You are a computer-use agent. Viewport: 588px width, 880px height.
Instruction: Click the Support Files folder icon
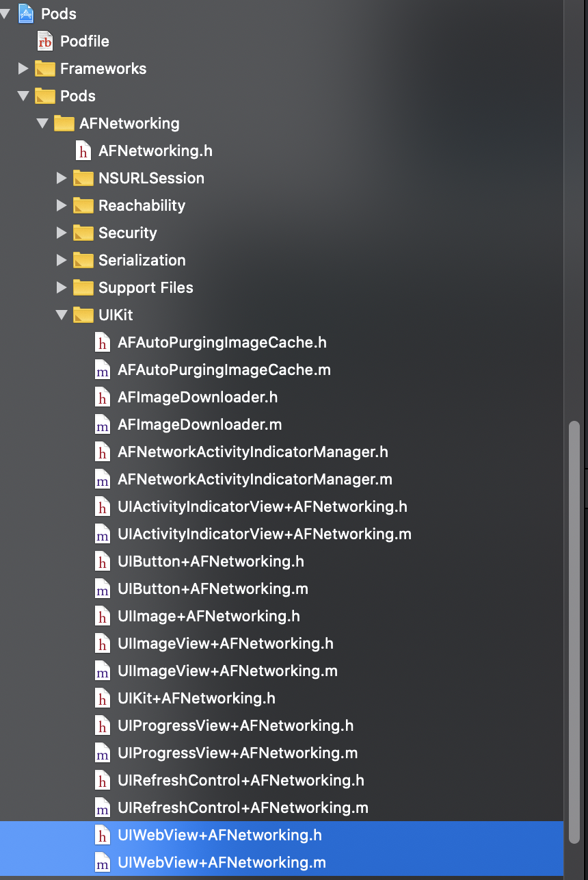pos(83,287)
